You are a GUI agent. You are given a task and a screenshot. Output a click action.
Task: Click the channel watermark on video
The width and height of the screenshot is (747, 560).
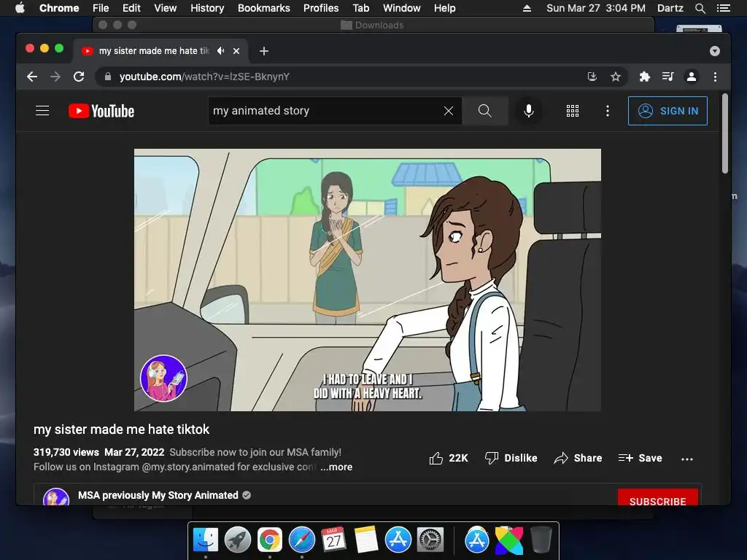[x=163, y=378]
